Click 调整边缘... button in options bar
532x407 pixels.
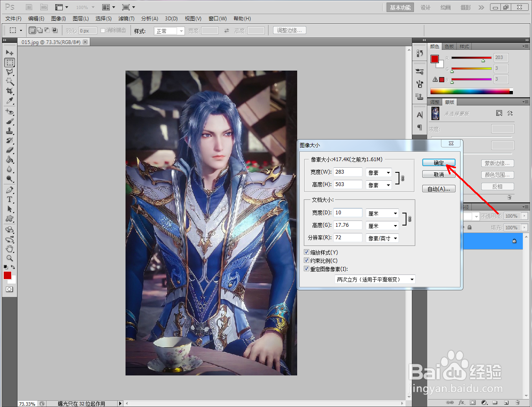click(290, 30)
